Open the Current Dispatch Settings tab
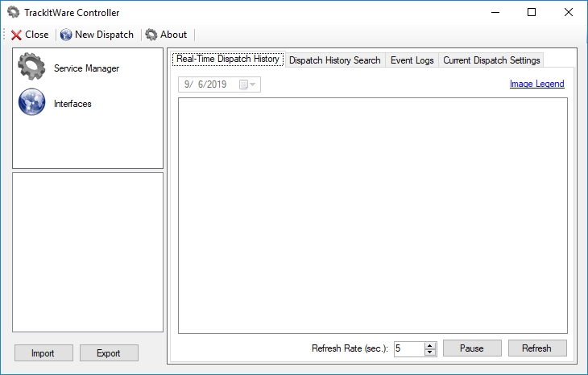Viewport: 588px width, 375px height. point(491,60)
